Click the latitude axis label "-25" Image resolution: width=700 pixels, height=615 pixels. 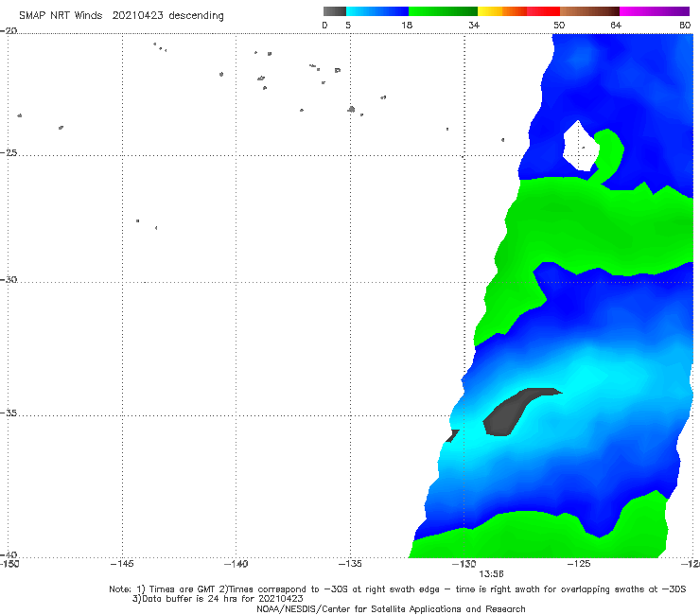pyautogui.click(x=9, y=152)
